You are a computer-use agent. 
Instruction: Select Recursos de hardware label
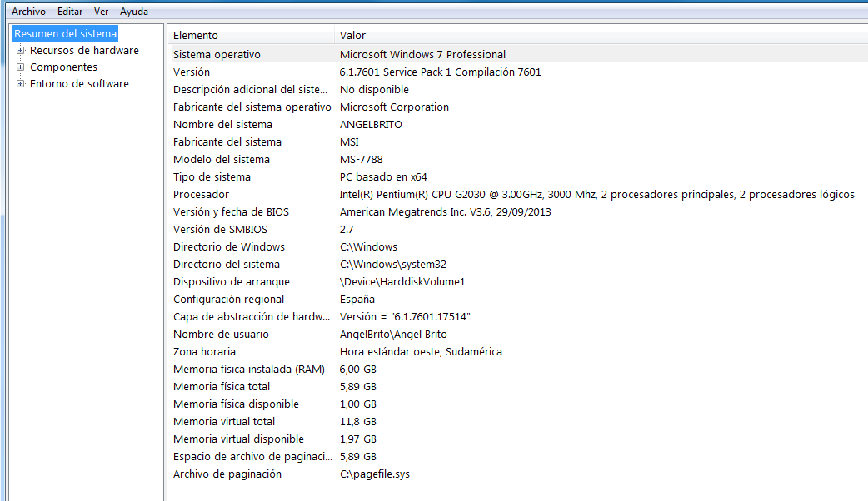(x=84, y=51)
